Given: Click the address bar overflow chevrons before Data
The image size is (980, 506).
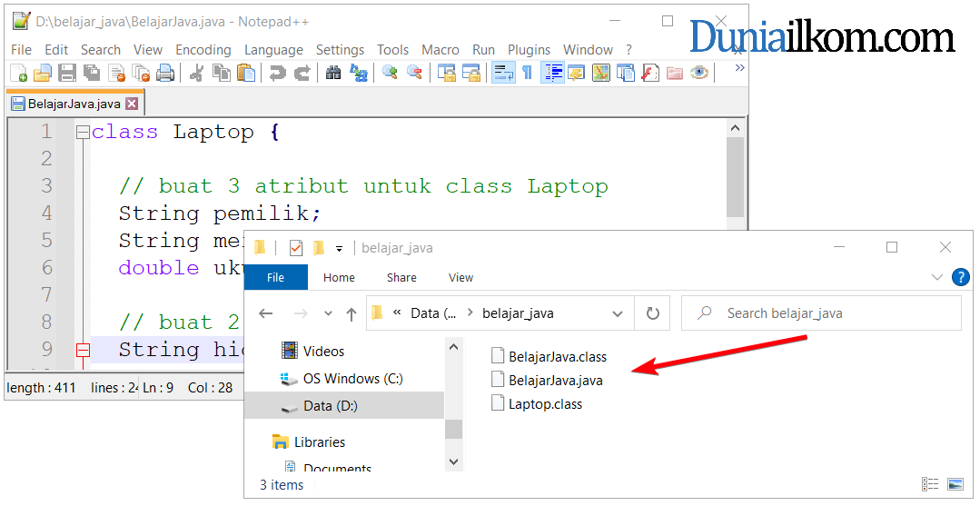Looking at the screenshot, I should point(397,313).
